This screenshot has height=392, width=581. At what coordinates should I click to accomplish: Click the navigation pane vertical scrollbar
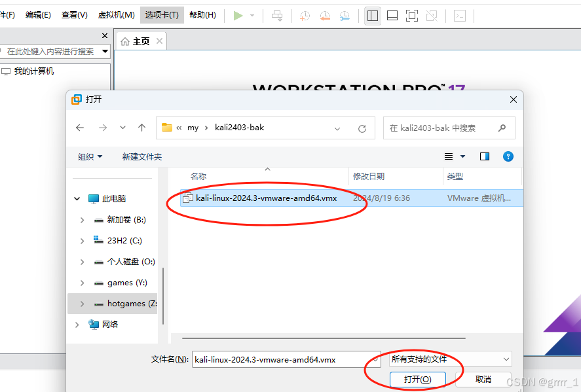[163, 296]
